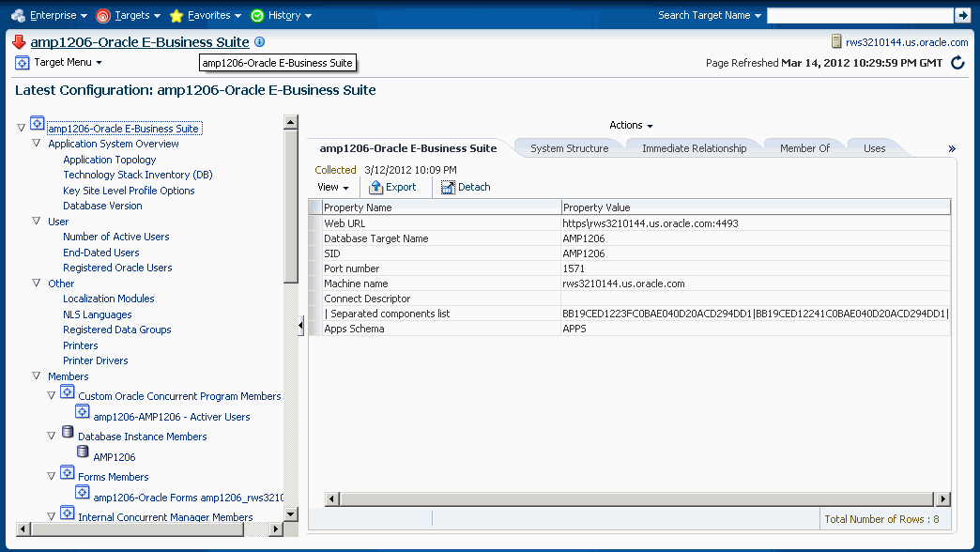
Task: Open the Target Menu dropdown
Action: click(68, 63)
